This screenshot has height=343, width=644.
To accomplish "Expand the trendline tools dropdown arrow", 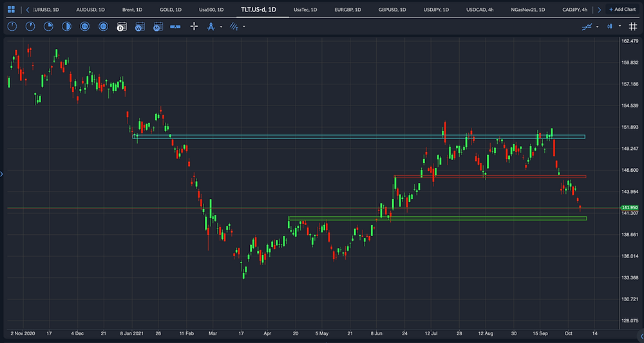I will coord(244,26).
